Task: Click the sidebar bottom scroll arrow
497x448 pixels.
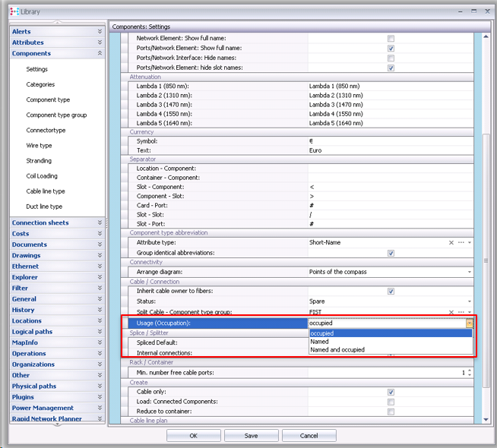Action: pos(57,424)
